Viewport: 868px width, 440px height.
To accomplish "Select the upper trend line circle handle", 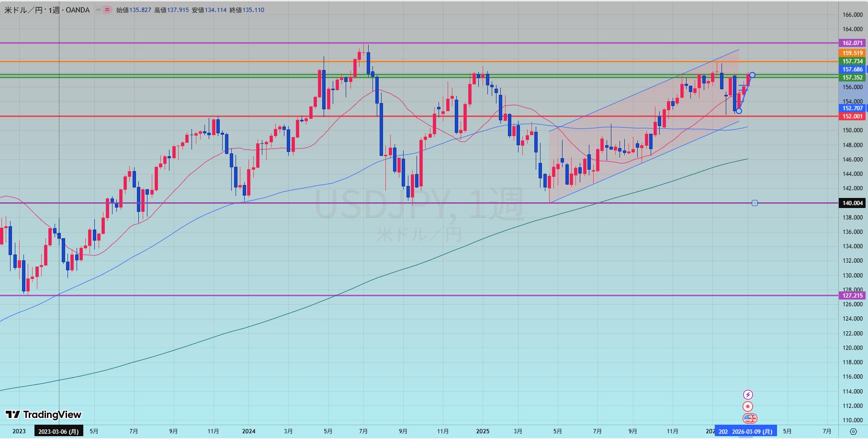I will [753, 75].
